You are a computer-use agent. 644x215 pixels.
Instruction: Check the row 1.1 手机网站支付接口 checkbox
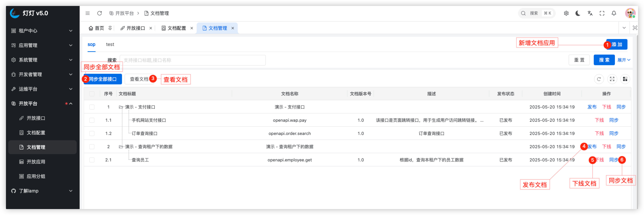tap(92, 120)
